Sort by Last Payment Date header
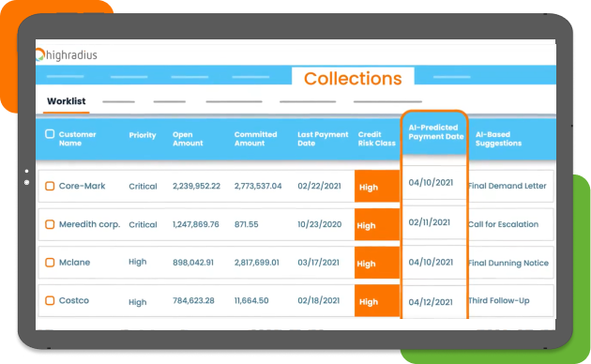This screenshot has height=364, width=591. 323,139
